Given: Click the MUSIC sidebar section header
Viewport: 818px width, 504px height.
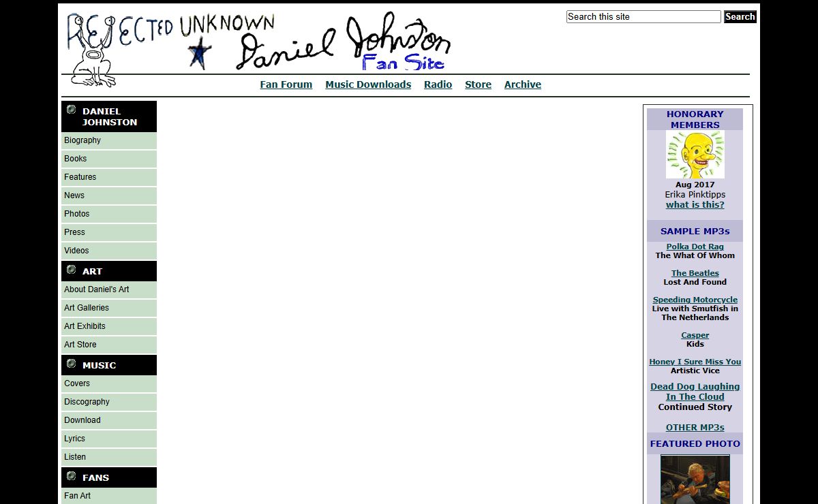Looking at the screenshot, I should click(x=109, y=365).
